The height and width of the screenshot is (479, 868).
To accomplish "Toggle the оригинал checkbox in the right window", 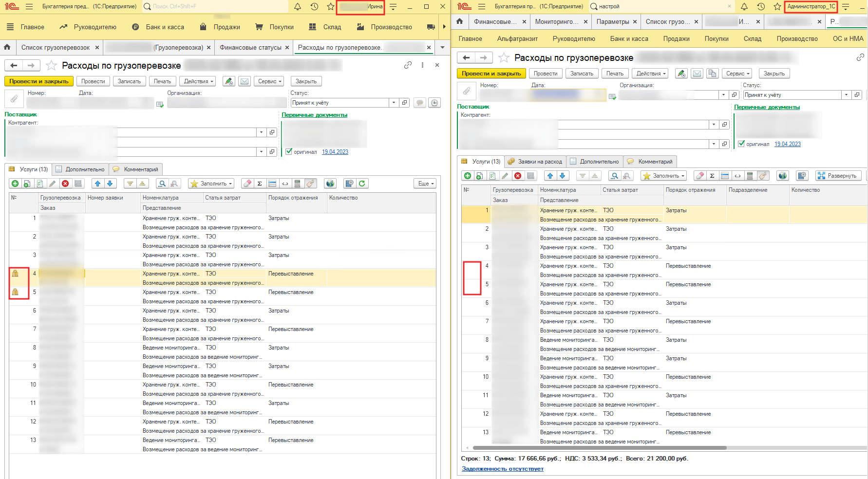I will pyautogui.click(x=741, y=144).
